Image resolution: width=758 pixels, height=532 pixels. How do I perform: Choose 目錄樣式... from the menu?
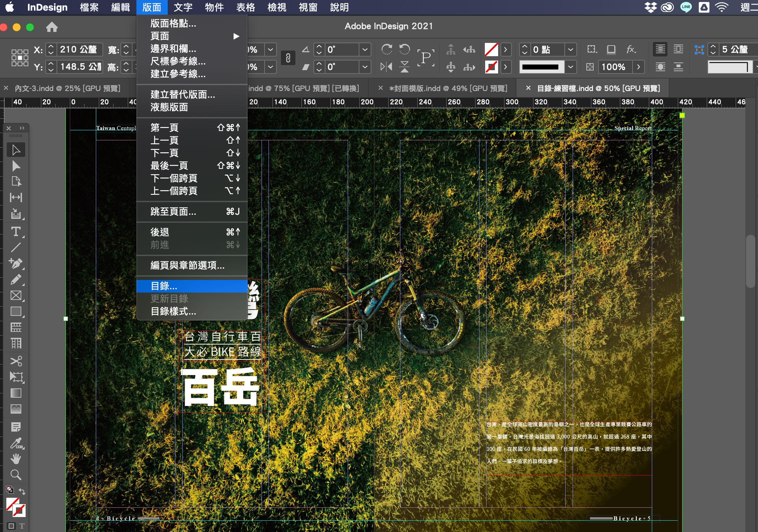[x=173, y=312]
